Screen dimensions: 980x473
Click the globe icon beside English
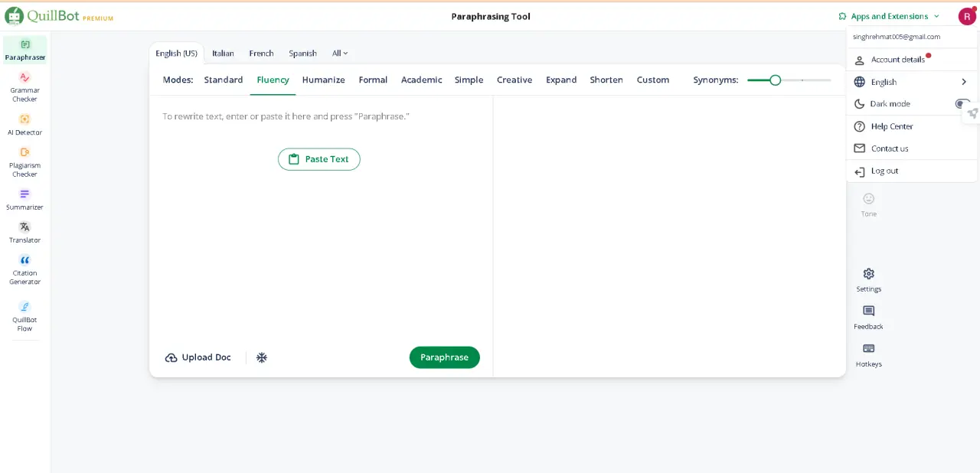click(x=859, y=82)
